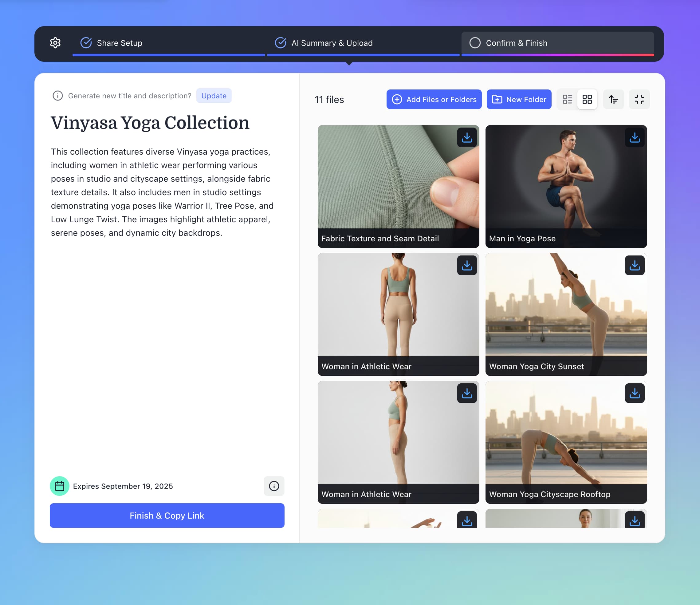700x605 pixels.
Task: Go to AI Summary & Upload step
Action: click(363, 43)
